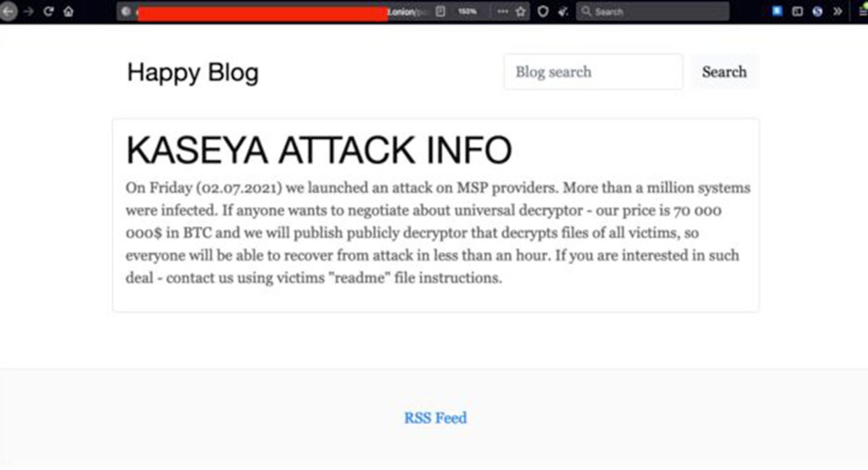Click the New Identity broom icon
This screenshot has width=868, height=470.
[563, 11]
